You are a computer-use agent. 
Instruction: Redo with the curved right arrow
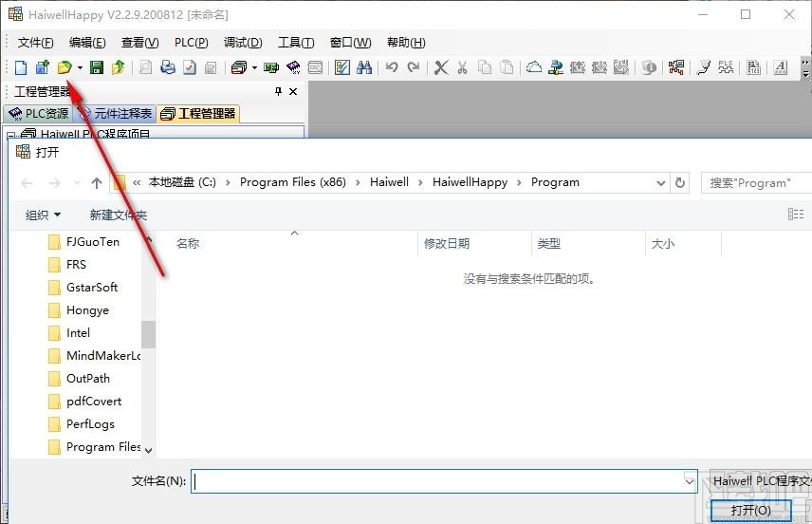(x=414, y=67)
